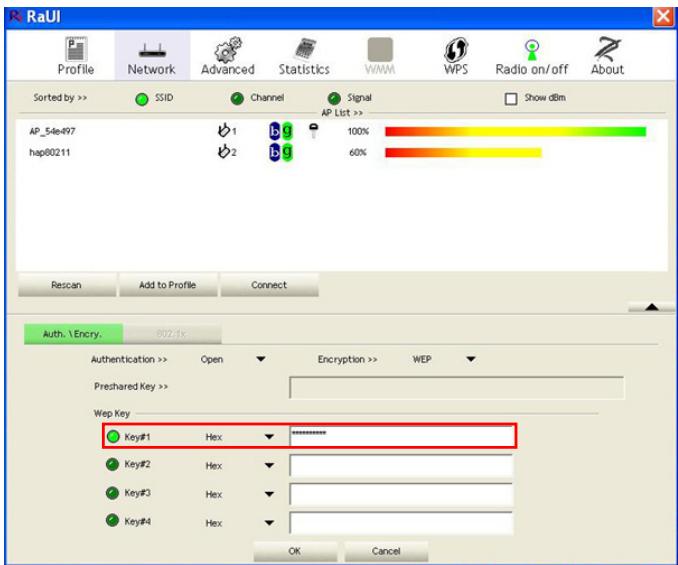Sort AP list by Channel
Image resolution: width=678 pixels, height=565 pixels.
click(x=237, y=99)
